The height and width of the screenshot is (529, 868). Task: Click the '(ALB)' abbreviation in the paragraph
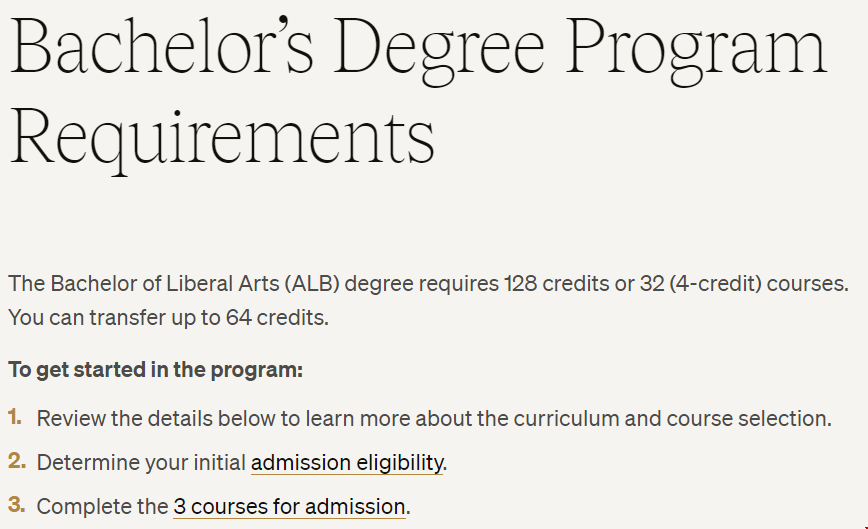[312, 284]
